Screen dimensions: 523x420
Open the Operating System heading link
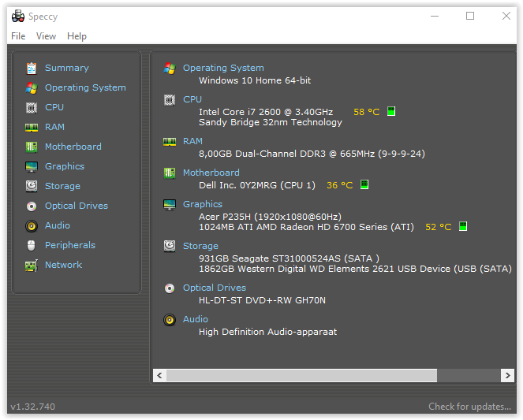[x=223, y=68]
